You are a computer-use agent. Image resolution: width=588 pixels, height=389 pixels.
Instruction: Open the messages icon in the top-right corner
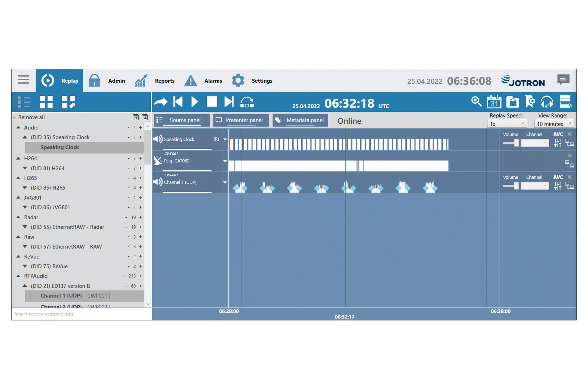point(564,80)
